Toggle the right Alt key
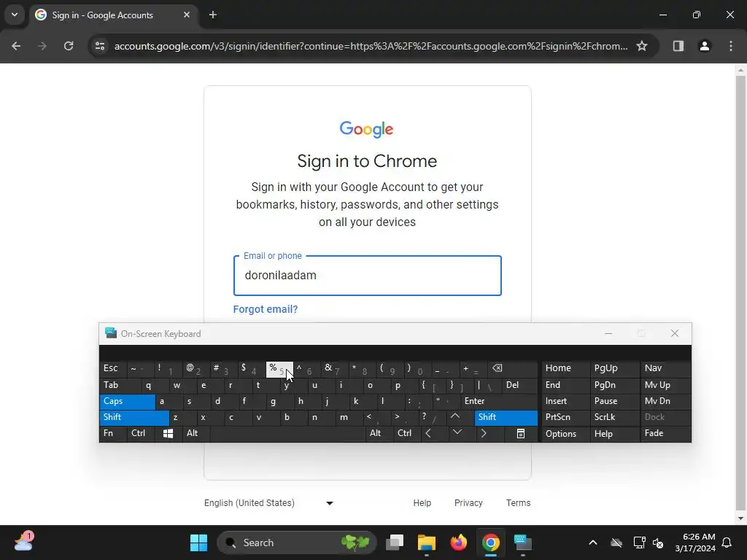This screenshot has height=560, width=747. point(379,433)
